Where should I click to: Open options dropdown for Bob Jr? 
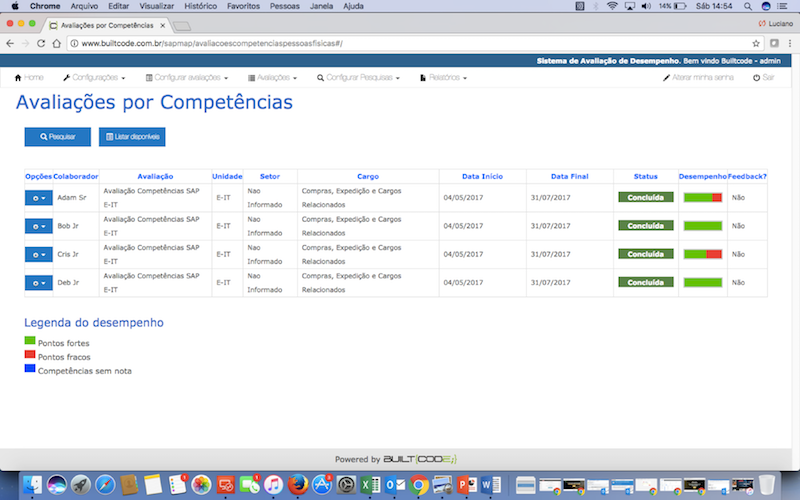pos(39,226)
